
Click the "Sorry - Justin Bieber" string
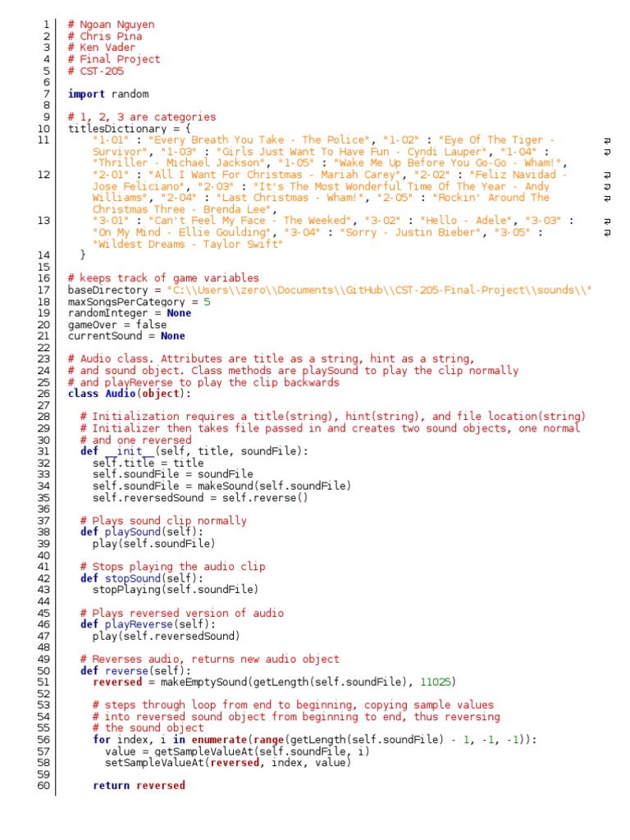[x=410, y=232]
